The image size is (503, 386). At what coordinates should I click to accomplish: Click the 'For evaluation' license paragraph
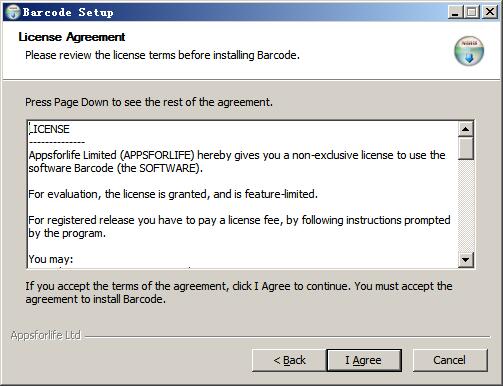point(173,194)
